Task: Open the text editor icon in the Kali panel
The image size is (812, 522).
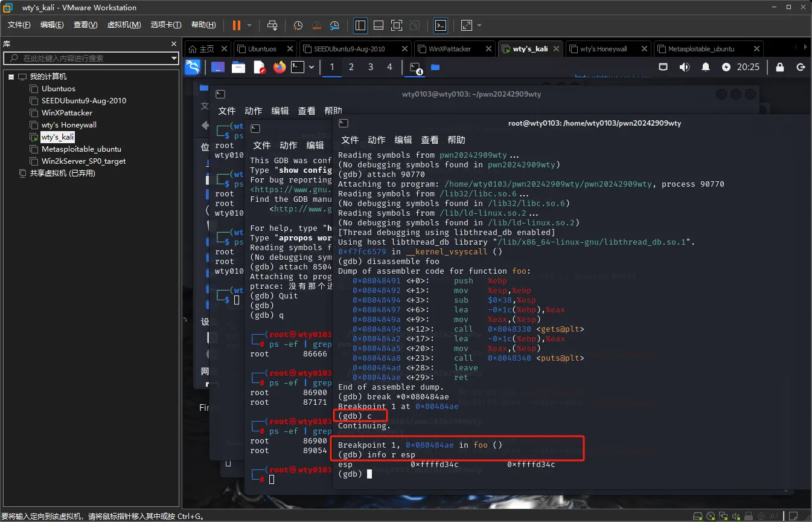Action: coord(259,67)
